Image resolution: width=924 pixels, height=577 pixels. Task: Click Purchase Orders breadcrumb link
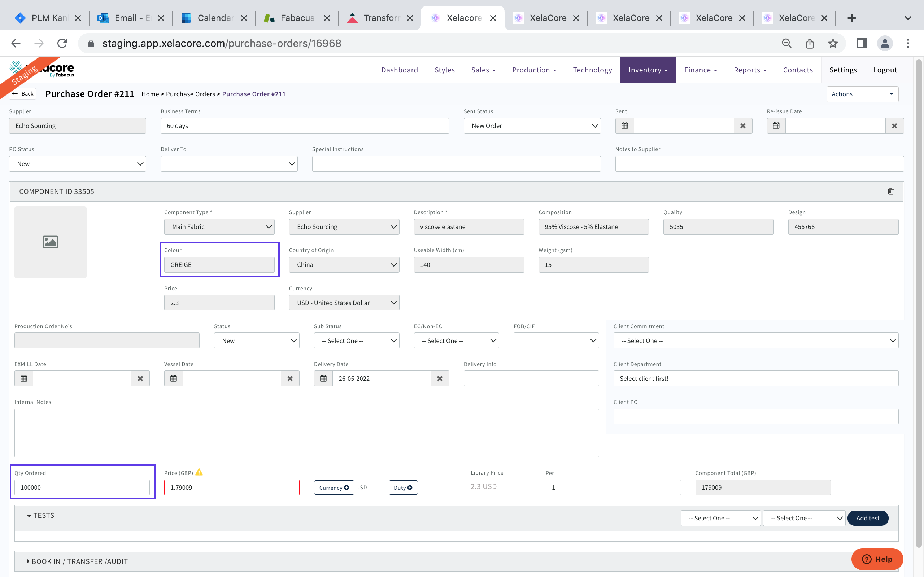coord(191,94)
